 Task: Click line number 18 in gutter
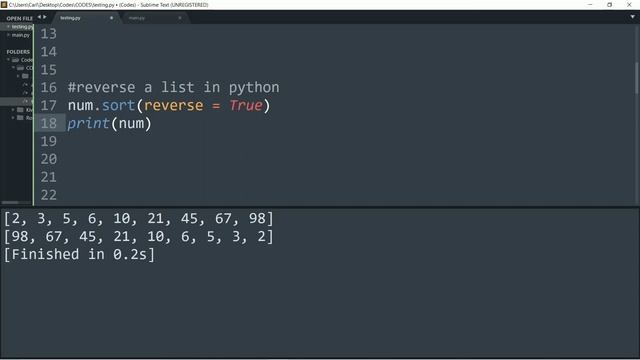coord(49,123)
